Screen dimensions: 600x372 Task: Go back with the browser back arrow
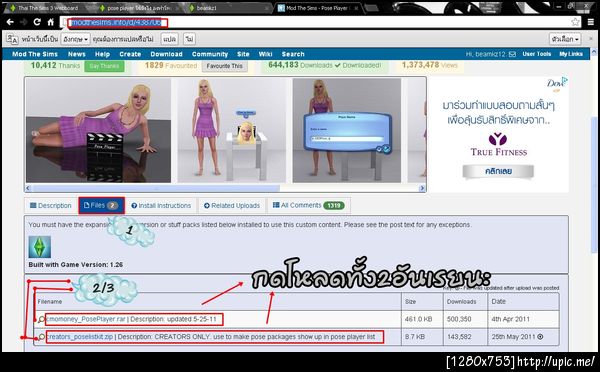pyautogui.click(x=10, y=22)
